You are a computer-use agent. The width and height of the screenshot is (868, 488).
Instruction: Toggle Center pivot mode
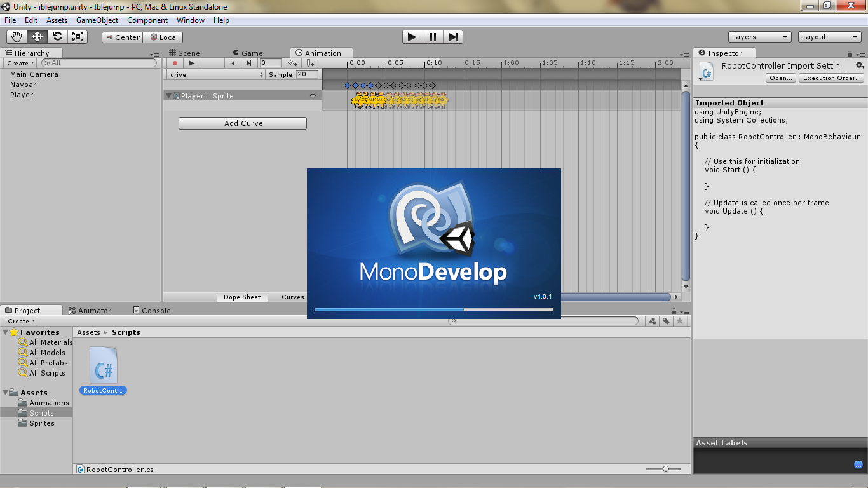click(122, 37)
